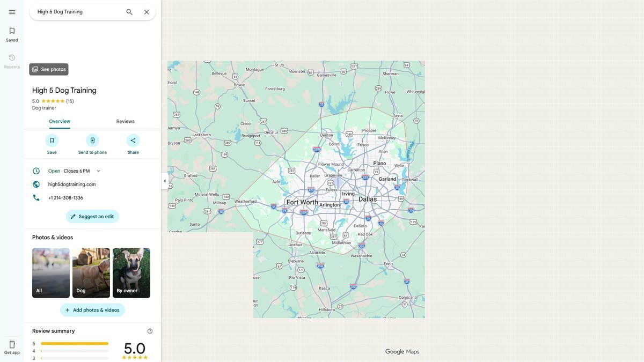Viewport: 644px width, 362px height.
Task: Clear the search with the X icon
Action: 147,12
